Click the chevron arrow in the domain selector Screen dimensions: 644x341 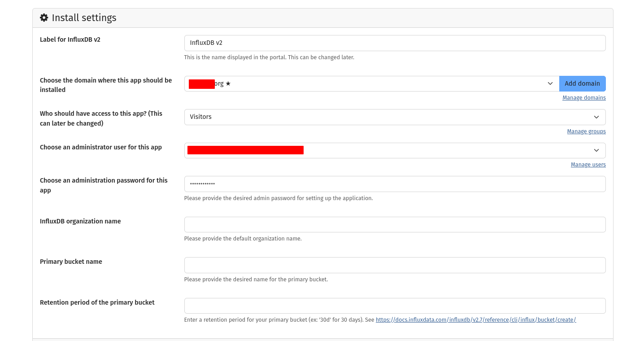(x=550, y=83)
